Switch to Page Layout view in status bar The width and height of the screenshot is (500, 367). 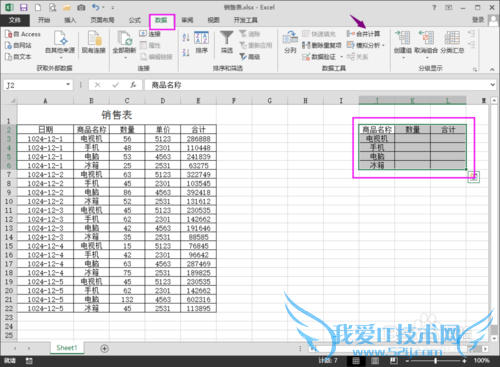click(375, 361)
